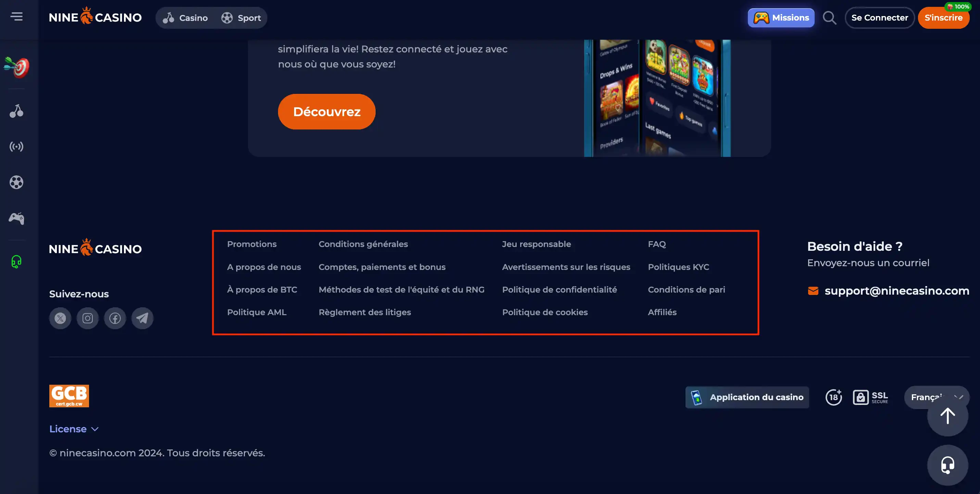Click the support@ninecasino.com email address
The width and height of the screenshot is (980, 494).
tap(897, 291)
